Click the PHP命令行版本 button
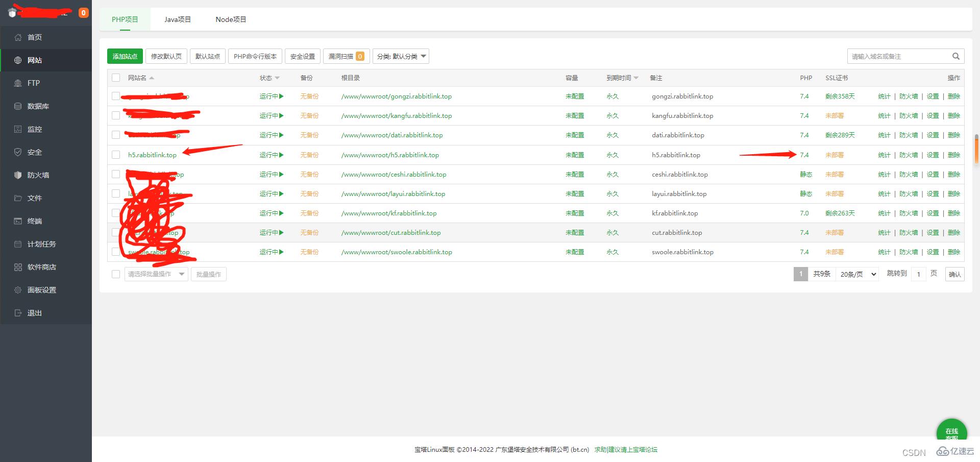 pyautogui.click(x=255, y=56)
